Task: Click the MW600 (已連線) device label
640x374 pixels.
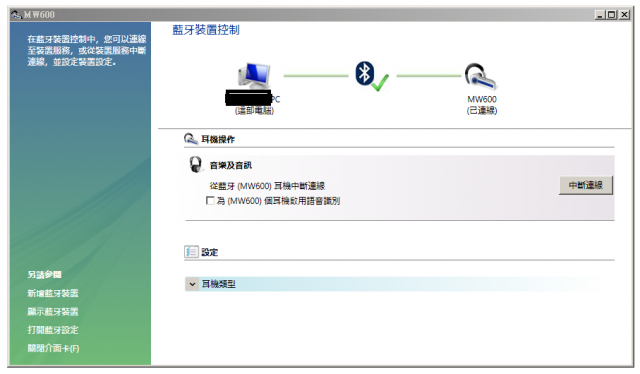Action: [x=482, y=105]
